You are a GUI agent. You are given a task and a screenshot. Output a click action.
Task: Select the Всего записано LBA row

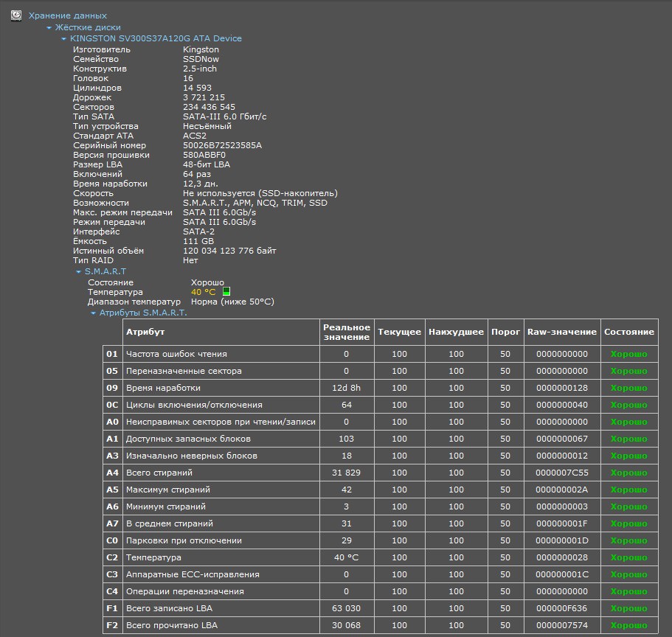pyautogui.click(x=381, y=608)
